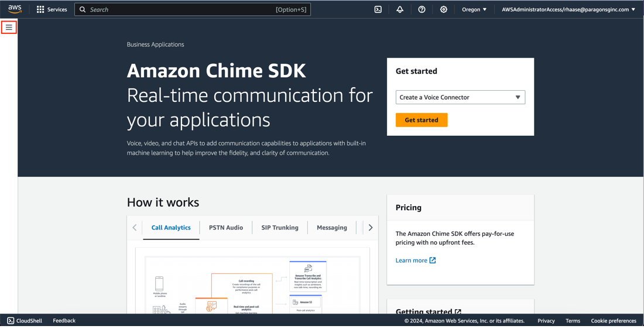Open the AWSAdministratorAccess account menu

pos(568,9)
